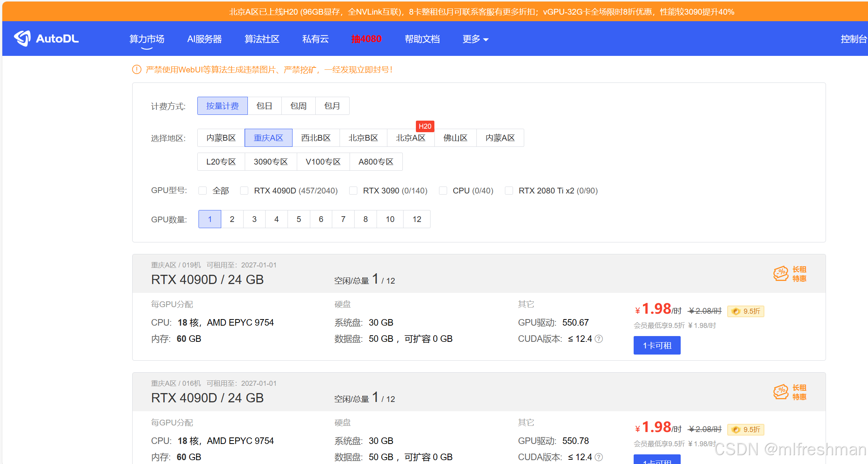Click the 9.5折 member badge on 019机
Screen dimensions: 868x464
coord(745,311)
